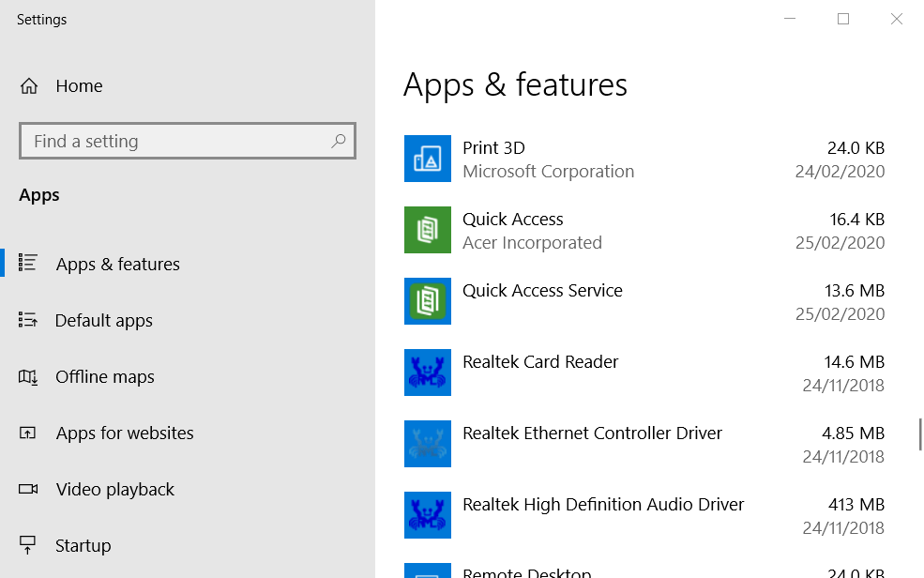Click the Home house icon
This screenshot has width=924, height=578.
29,86
